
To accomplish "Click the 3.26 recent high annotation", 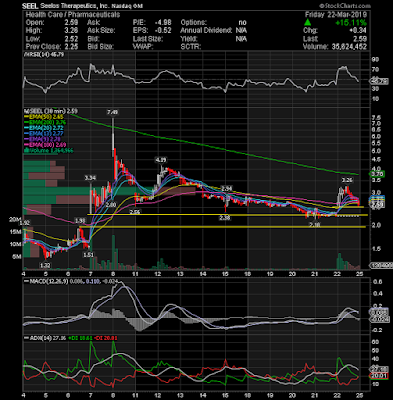I will (347, 180).
